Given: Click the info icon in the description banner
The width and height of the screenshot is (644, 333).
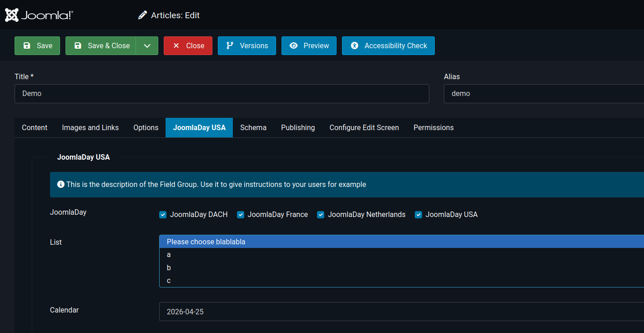Looking at the screenshot, I should point(60,185).
